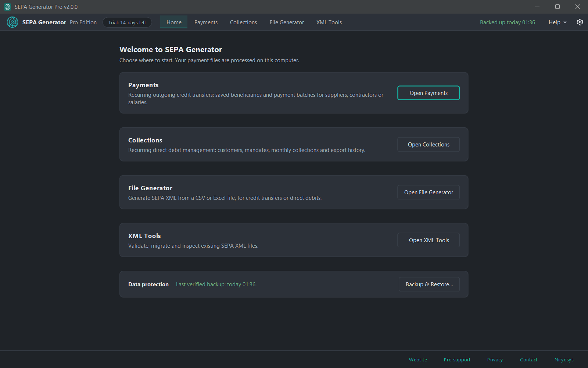Click the Payments card heading
588x368 pixels.
(143, 85)
